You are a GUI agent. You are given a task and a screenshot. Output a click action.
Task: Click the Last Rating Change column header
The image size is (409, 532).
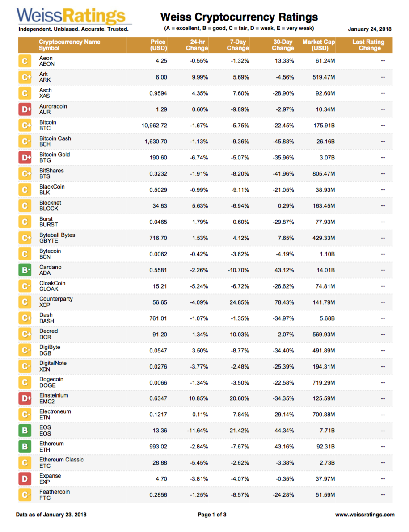pos(369,45)
